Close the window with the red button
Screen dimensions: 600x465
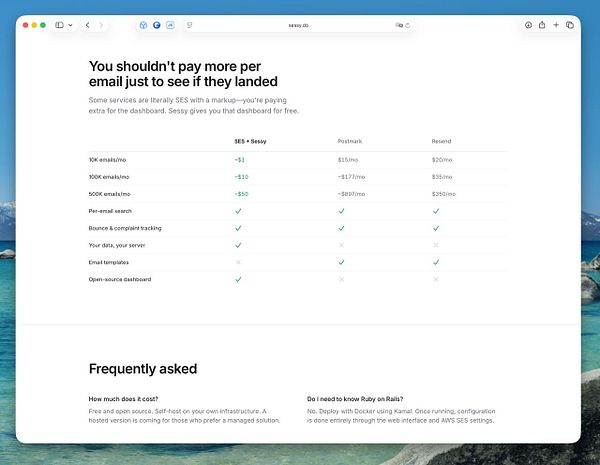(26, 25)
